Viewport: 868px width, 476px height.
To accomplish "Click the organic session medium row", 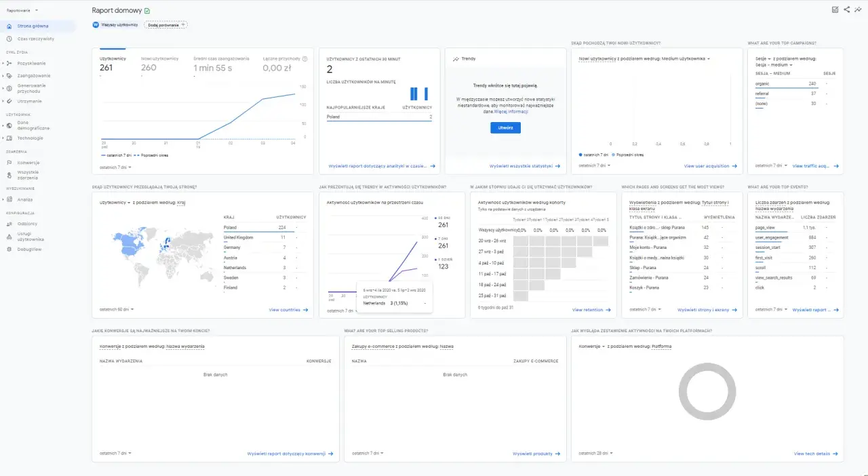I will coord(795,83).
